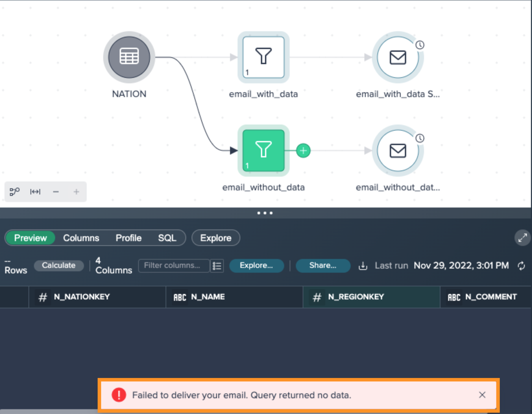Click the Explore... button above the data grid

(x=256, y=265)
